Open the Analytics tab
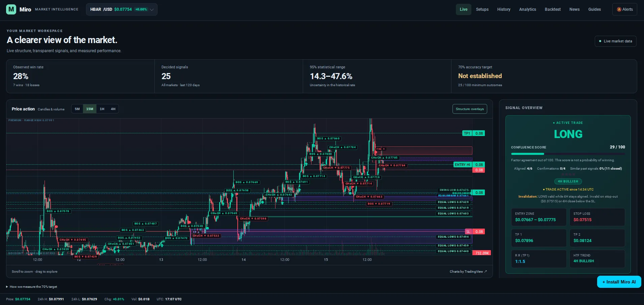Viewport: 644px width, 305px height. point(528,9)
